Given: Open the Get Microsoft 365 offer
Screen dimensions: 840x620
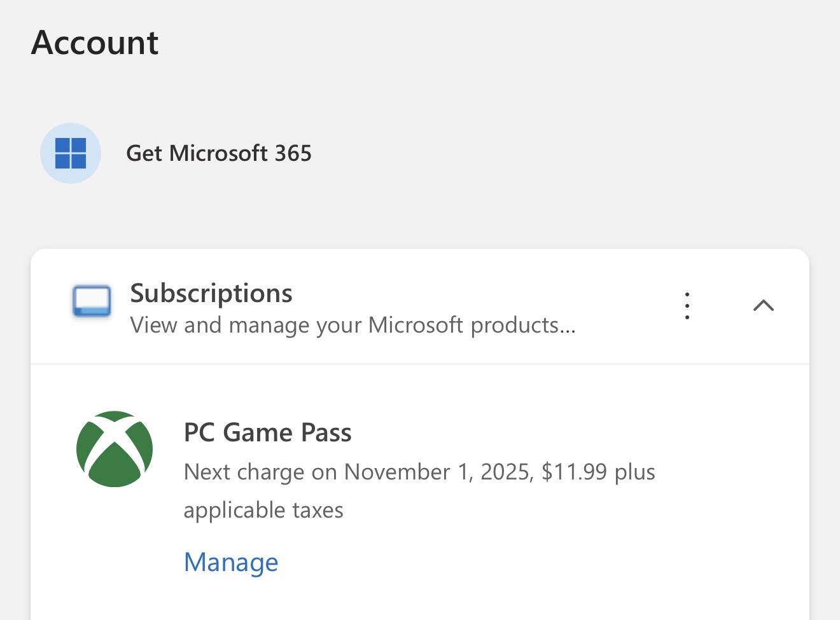Looking at the screenshot, I should tap(218, 153).
